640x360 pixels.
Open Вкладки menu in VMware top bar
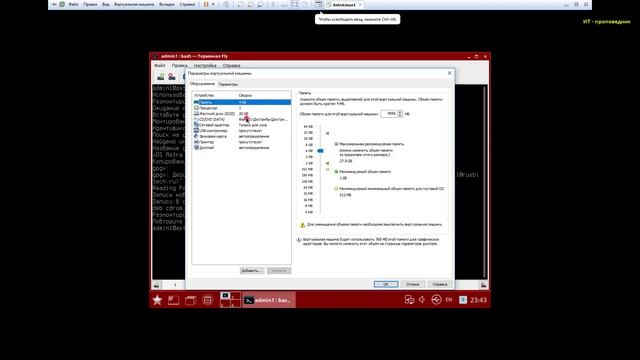[167, 4]
